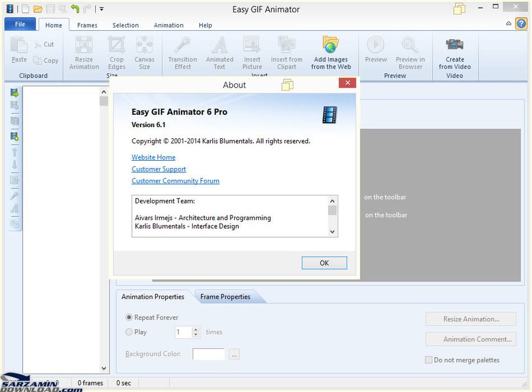Click the Cut scissors item

pos(44,44)
